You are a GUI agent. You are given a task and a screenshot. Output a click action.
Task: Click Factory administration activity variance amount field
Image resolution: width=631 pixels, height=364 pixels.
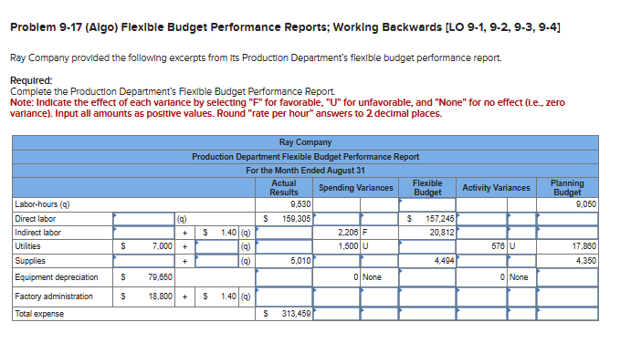click(481, 296)
